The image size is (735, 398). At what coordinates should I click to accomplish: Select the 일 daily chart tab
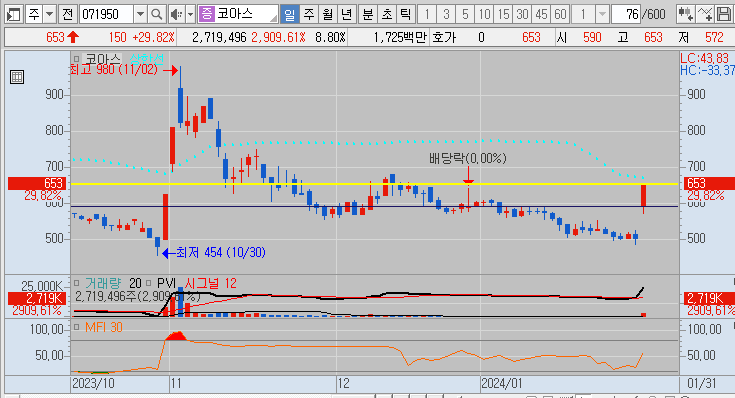pos(290,15)
